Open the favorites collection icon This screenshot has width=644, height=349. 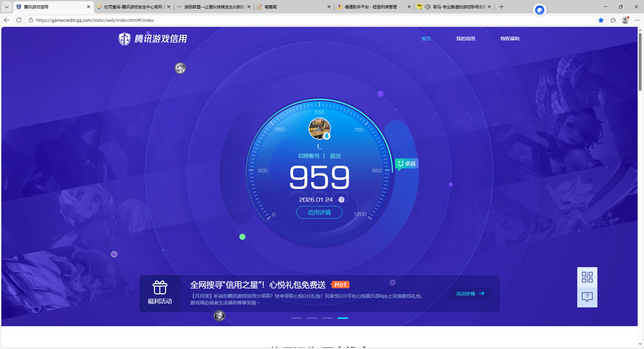(x=613, y=20)
